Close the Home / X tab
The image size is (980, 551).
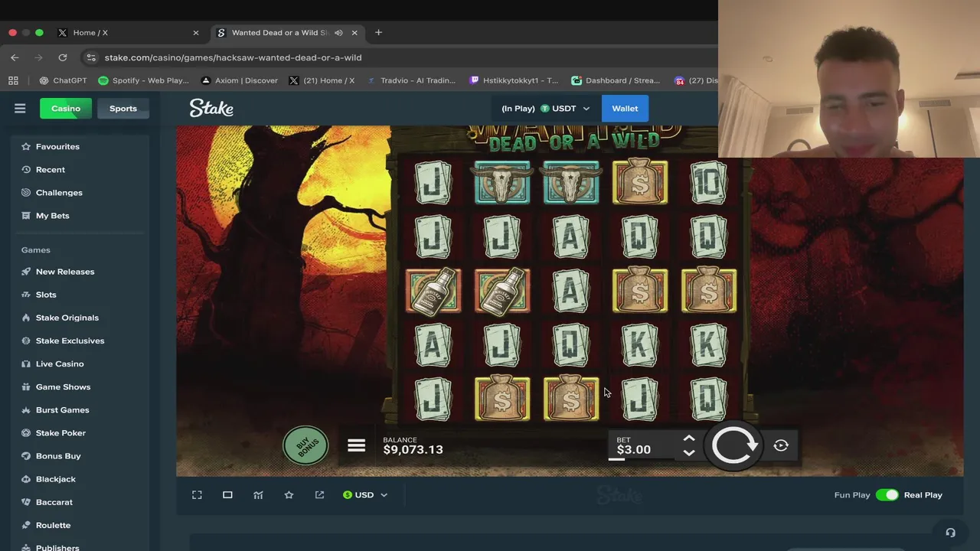click(195, 33)
